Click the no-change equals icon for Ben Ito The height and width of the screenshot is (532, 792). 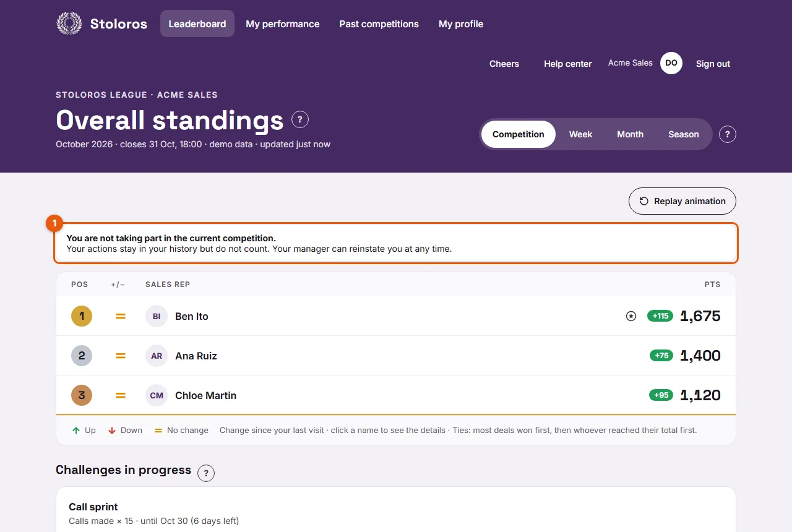(121, 316)
